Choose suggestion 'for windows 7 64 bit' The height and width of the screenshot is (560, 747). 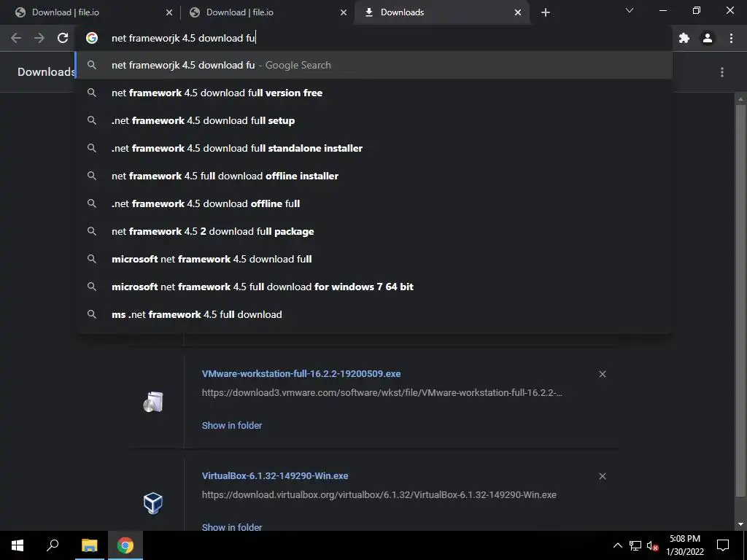pos(374,287)
